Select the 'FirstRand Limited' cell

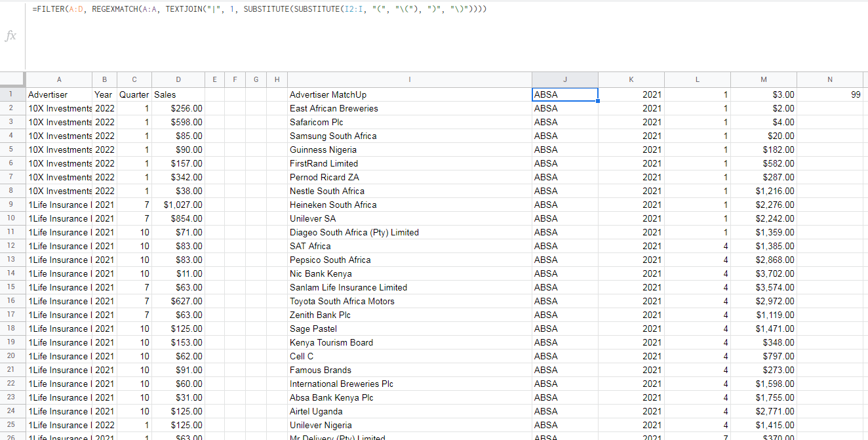coord(410,163)
